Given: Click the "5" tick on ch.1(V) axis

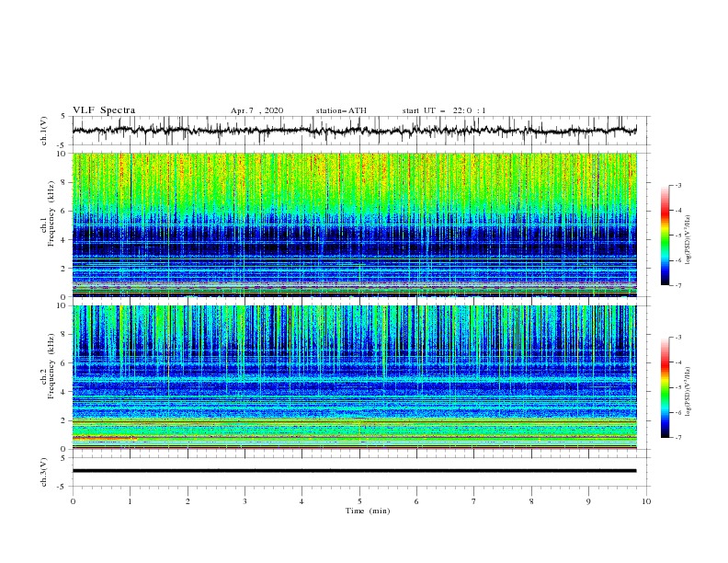Looking at the screenshot, I should pyautogui.click(x=64, y=117).
